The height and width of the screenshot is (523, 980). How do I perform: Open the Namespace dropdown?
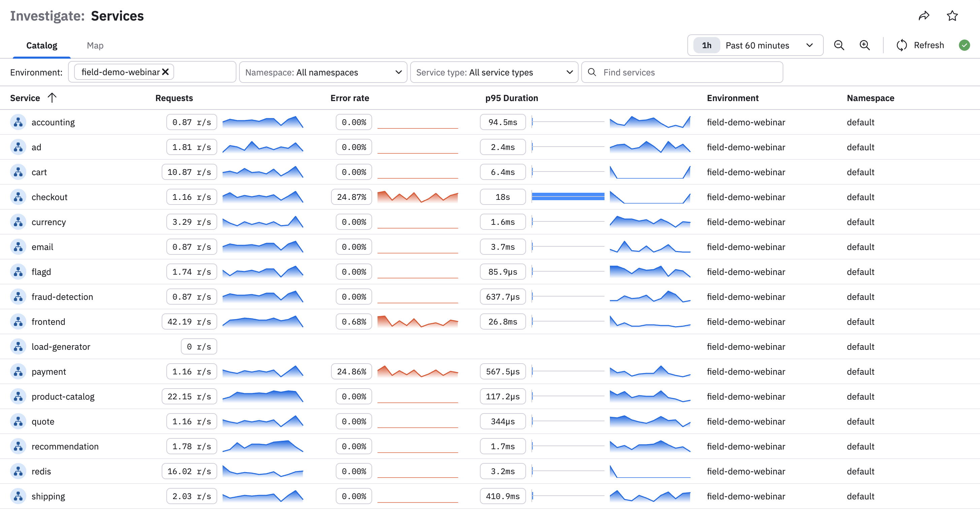pos(323,72)
